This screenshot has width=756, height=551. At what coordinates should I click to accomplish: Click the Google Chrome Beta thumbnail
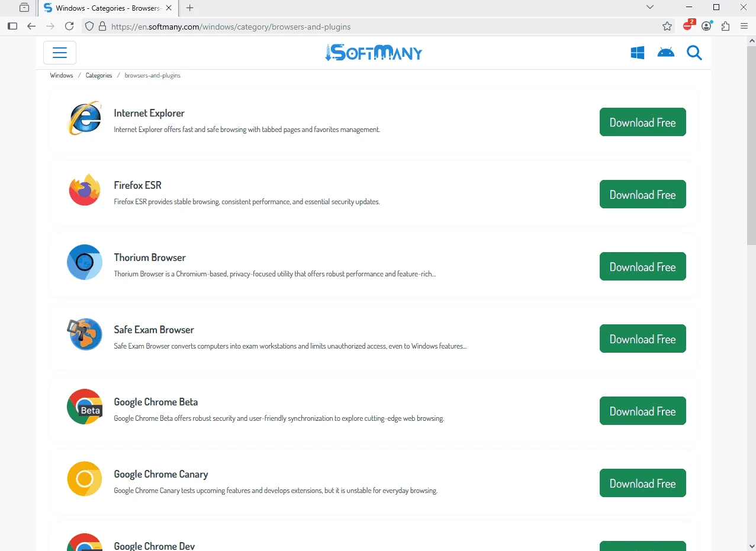[85, 407]
